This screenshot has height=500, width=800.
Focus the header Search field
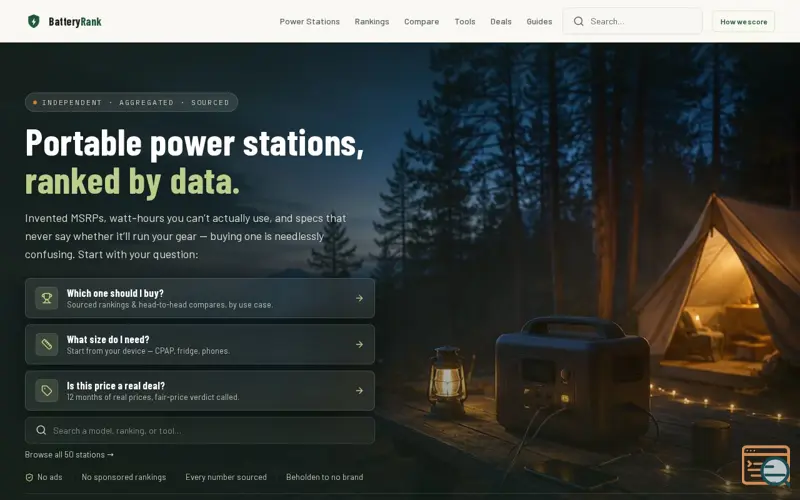coord(632,21)
